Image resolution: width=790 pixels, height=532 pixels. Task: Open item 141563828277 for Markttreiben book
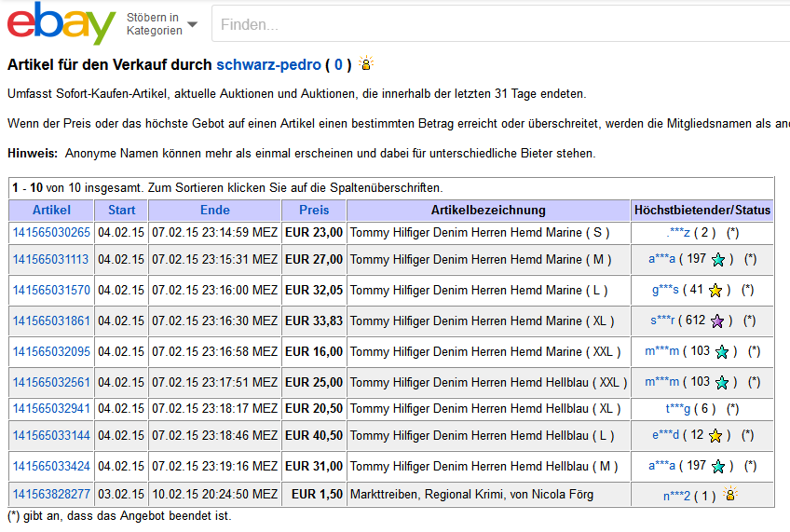click(51, 495)
